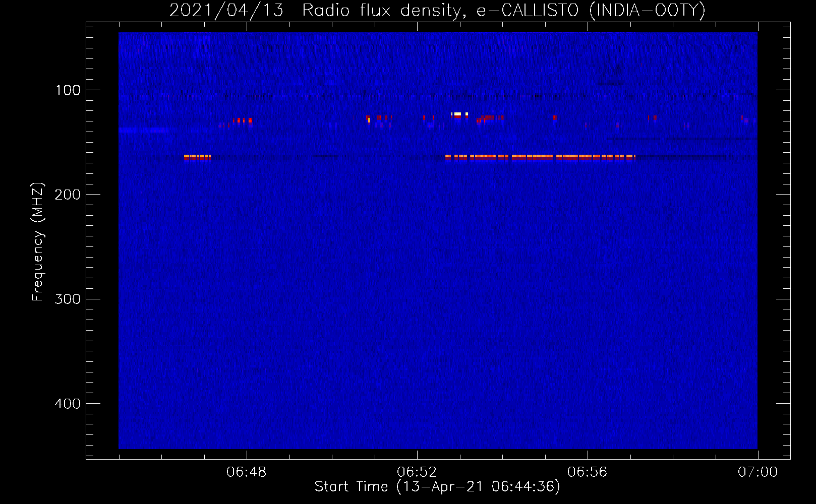
Task: Click the 07:00 time tick label
Action: 758,472
